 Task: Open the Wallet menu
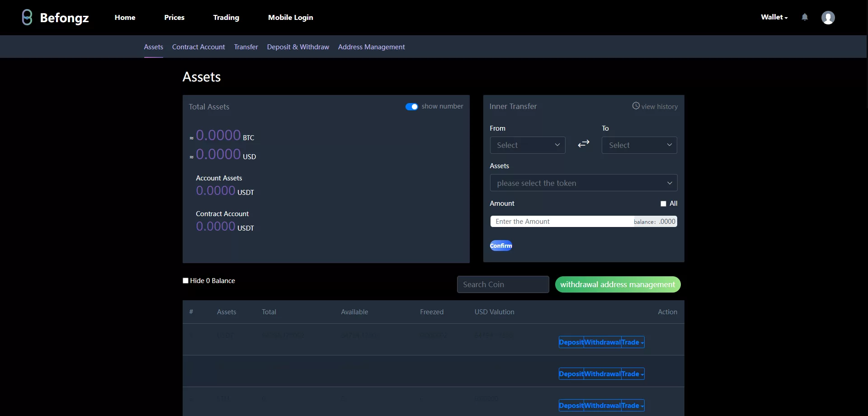(x=774, y=17)
